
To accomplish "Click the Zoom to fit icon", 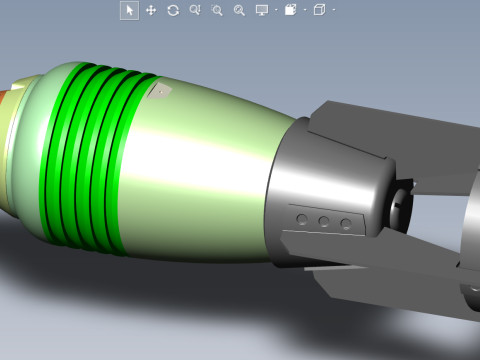I will pyautogui.click(x=239, y=10).
